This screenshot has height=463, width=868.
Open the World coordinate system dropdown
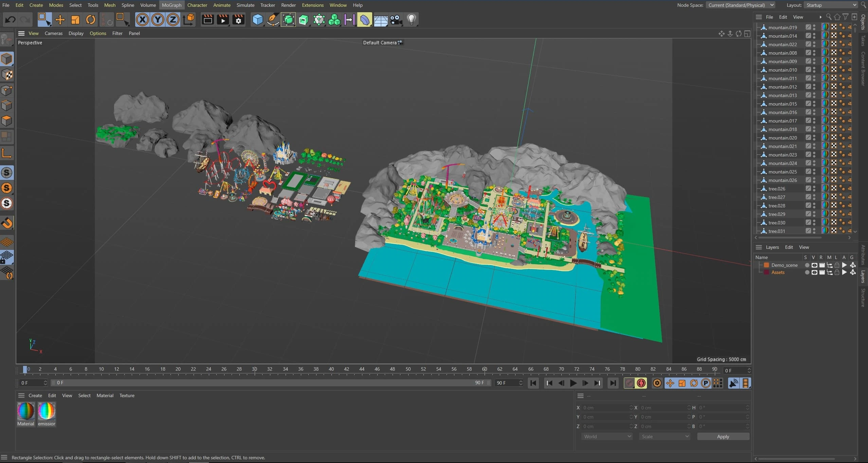pos(607,437)
